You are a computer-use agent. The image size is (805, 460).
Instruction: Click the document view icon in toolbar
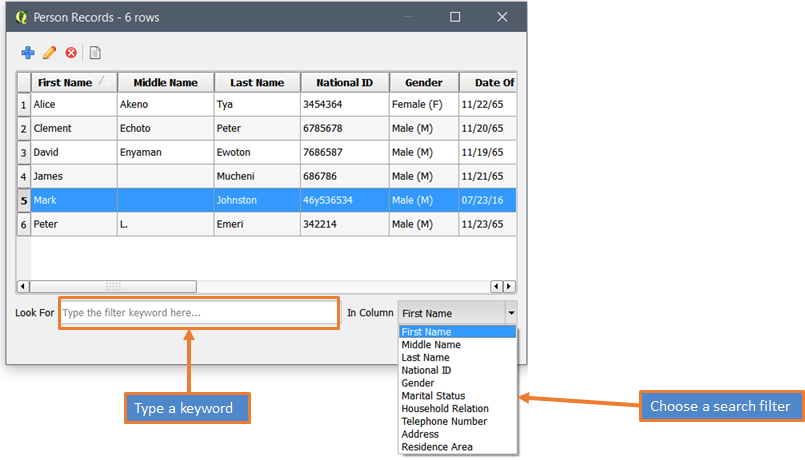96,53
